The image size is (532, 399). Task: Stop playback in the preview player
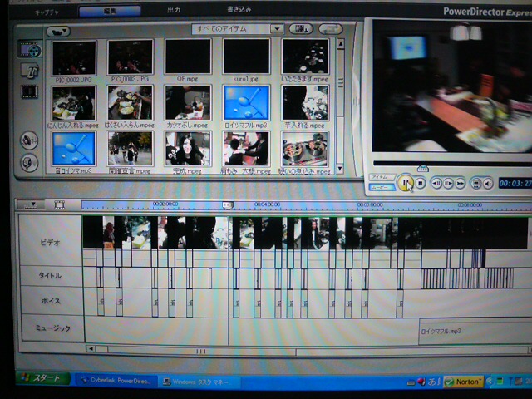click(x=421, y=184)
